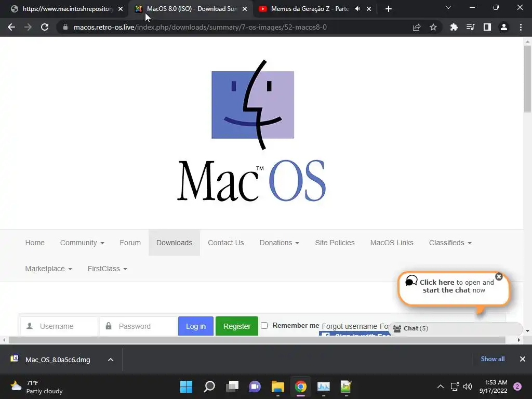Bookmark this page with the star icon
This screenshot has width=532, height=399.
click(433, 27)
